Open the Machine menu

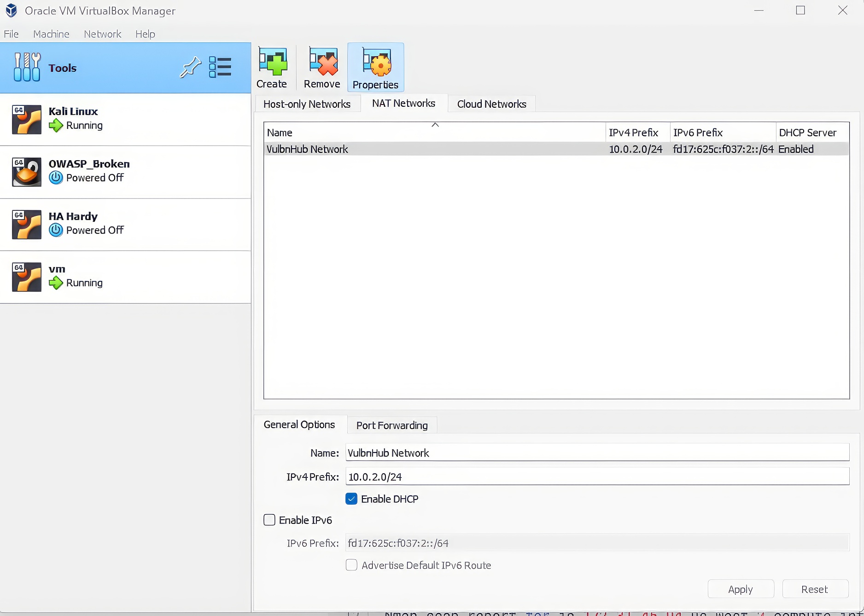(51, 34)
